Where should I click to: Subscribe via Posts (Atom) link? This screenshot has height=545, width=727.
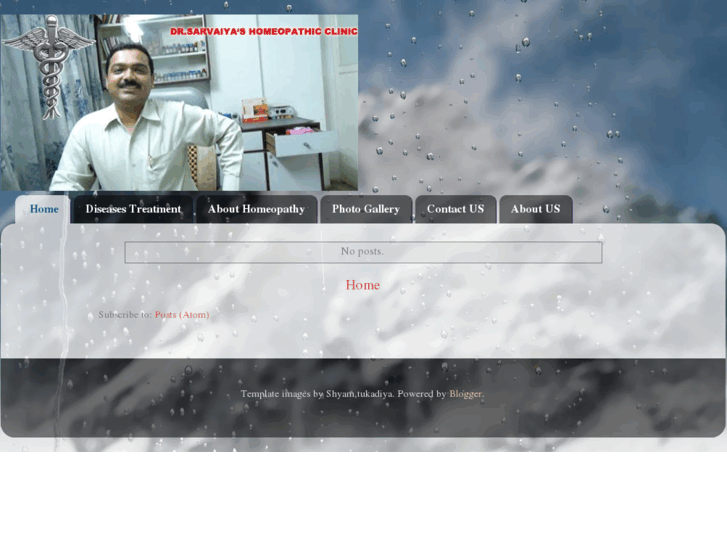coord(182,314)
